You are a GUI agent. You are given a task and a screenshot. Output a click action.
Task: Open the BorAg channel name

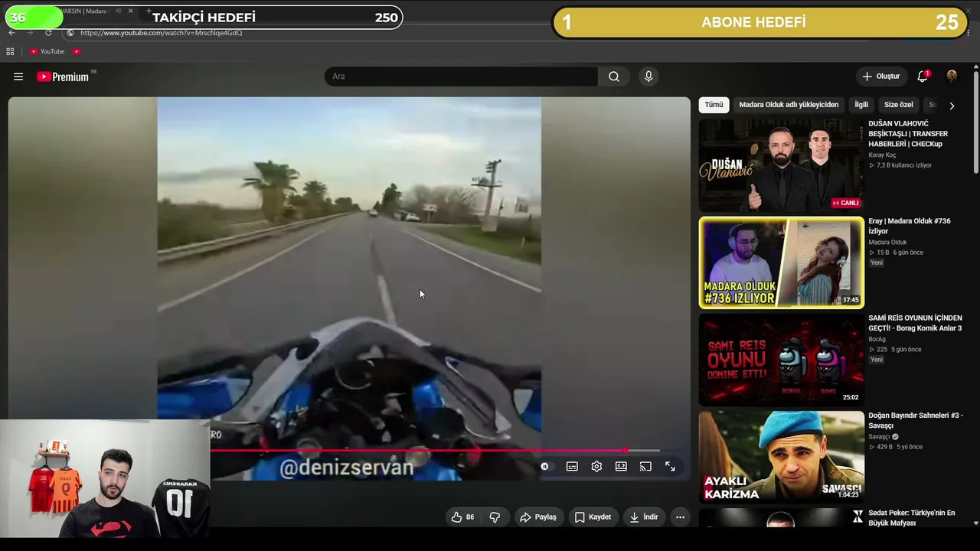[x=877, y=340]
